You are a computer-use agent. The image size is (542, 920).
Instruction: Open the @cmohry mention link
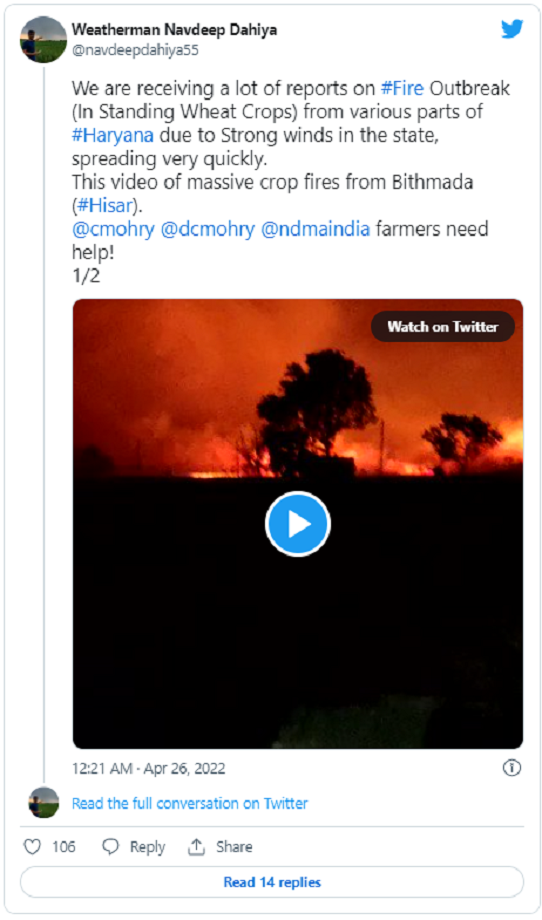113,229
